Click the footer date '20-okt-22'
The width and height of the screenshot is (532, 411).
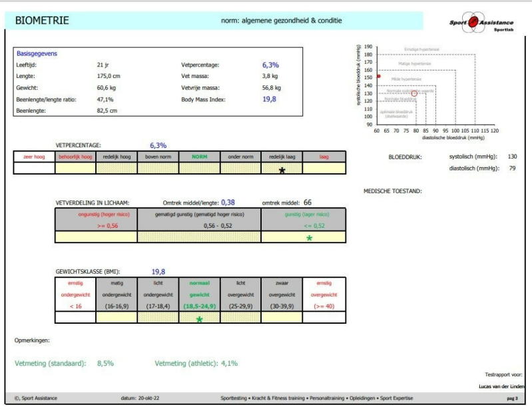click(148, 398)
